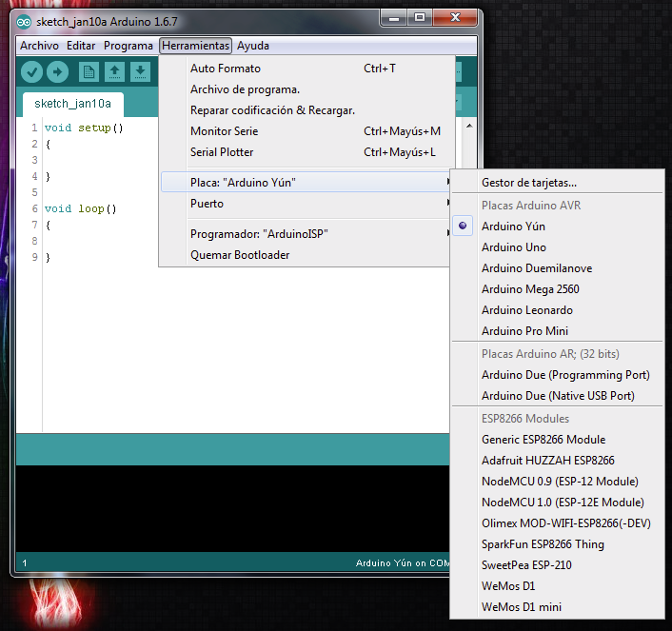Select Olimex MOD-WIFI-ESP8266(-DEV) board
This screenshot has height=631, width=672.
pyautogui.click(x=558, y=523)
